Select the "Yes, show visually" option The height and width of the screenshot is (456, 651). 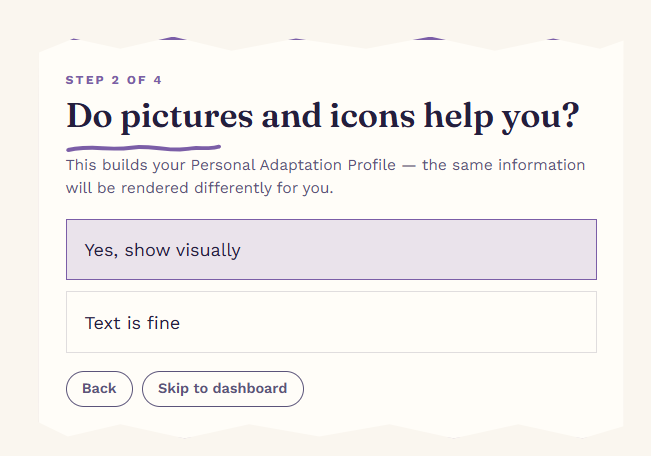(331, 250)
